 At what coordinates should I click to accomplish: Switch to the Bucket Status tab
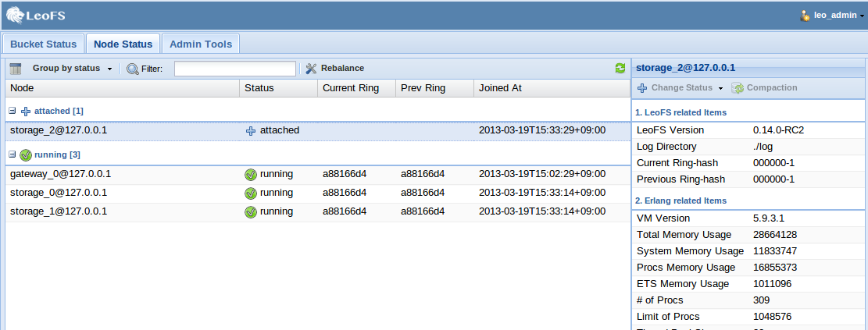pyautogui.click(x=43, y=44)
